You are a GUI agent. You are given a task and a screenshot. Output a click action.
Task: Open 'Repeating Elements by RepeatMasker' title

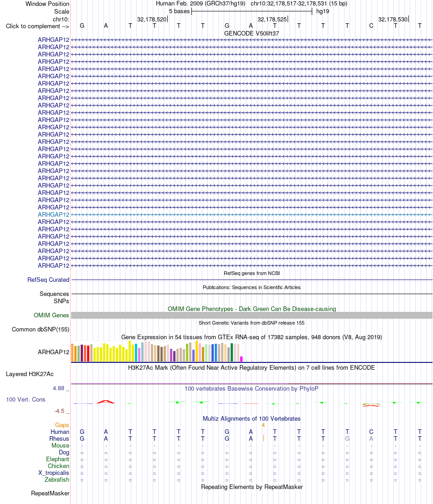252,487
